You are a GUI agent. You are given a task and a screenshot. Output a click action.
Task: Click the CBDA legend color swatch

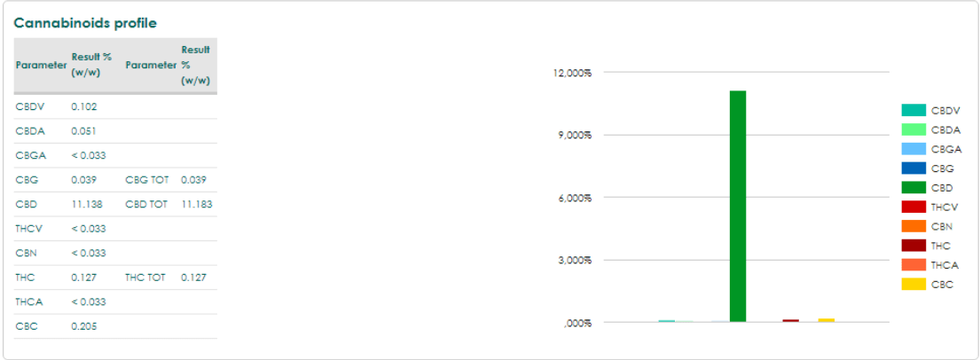[913, 130]
